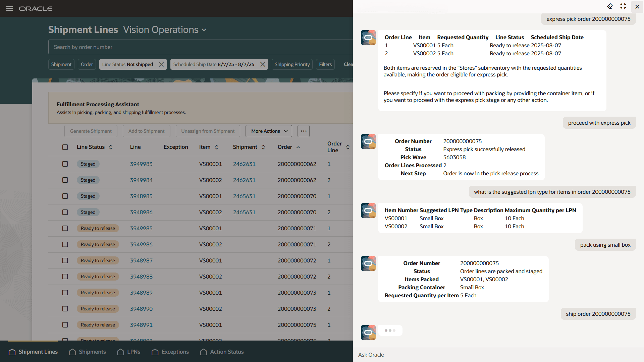Open the three-dots overflow actions button
This screenshot has height=362, width=644.
[303, 131]
